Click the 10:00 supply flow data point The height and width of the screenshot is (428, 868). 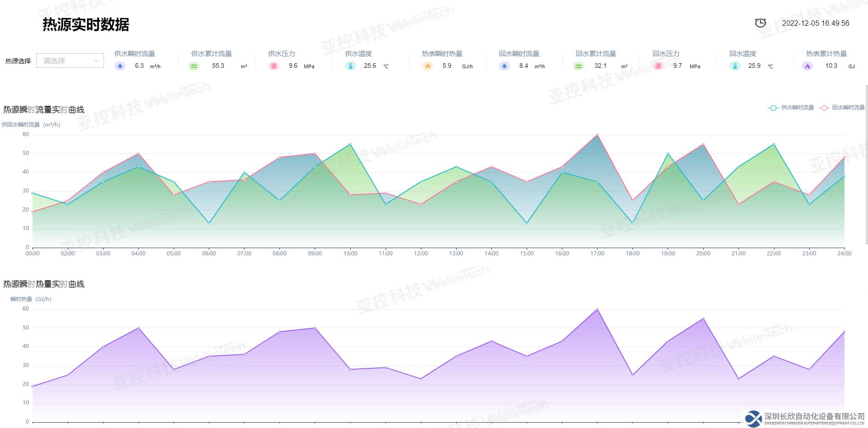tap(350, 144)
